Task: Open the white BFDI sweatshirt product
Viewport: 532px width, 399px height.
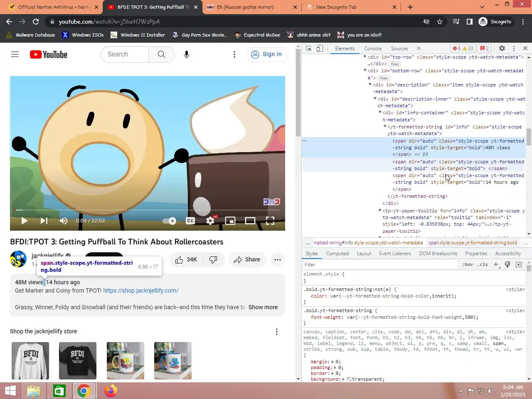Action: click(30, 360)
